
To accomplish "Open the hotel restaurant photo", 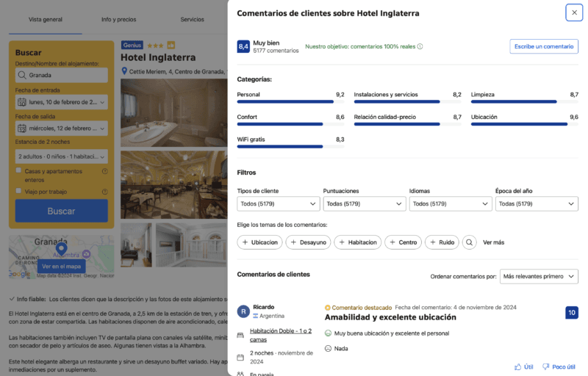I will [174, 185].
